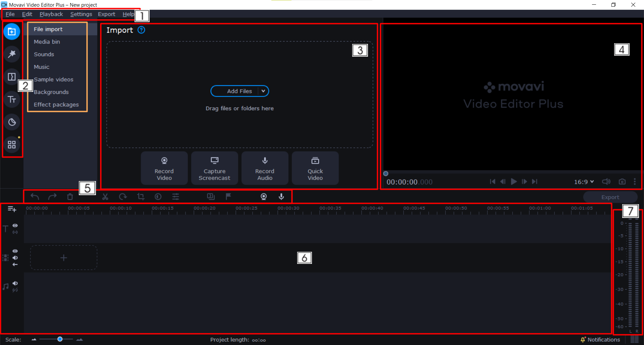Open the Filters magic wand tab

12,54
